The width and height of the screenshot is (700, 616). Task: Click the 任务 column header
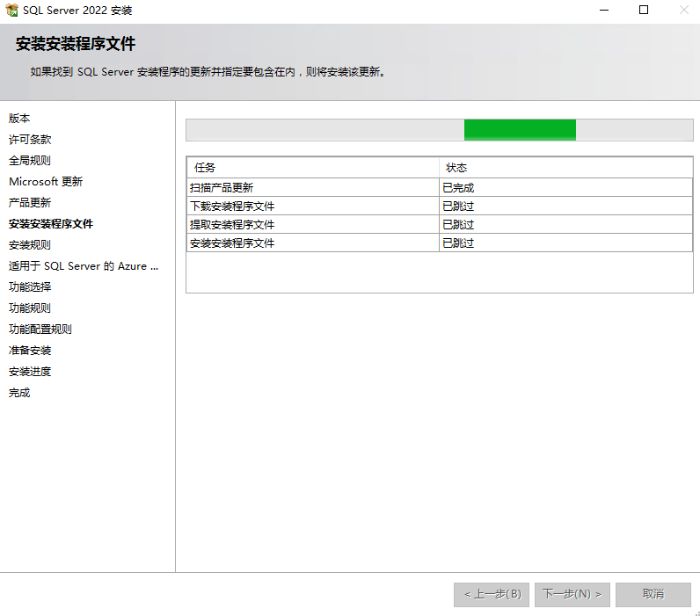(x=313, y=168)
